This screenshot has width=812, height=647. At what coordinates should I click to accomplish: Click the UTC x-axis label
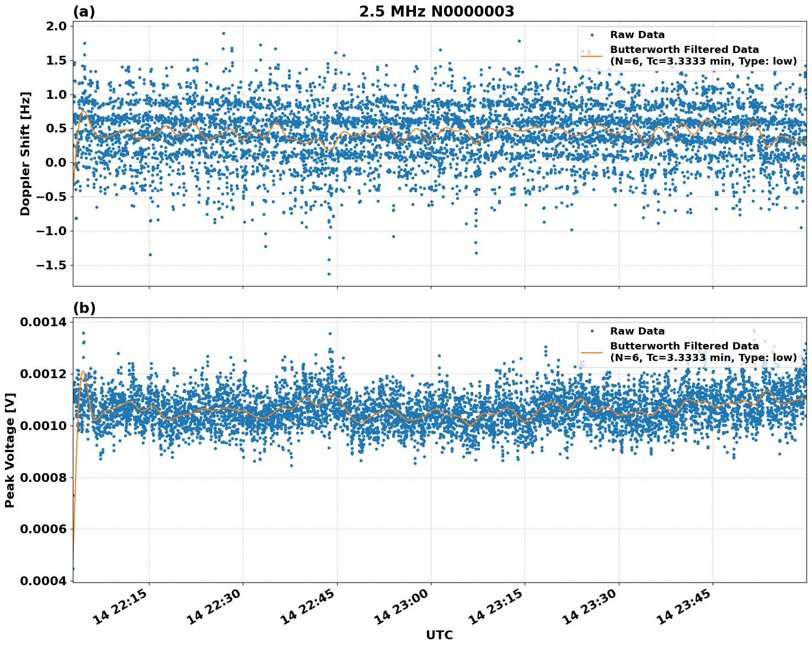pos(439,635)
